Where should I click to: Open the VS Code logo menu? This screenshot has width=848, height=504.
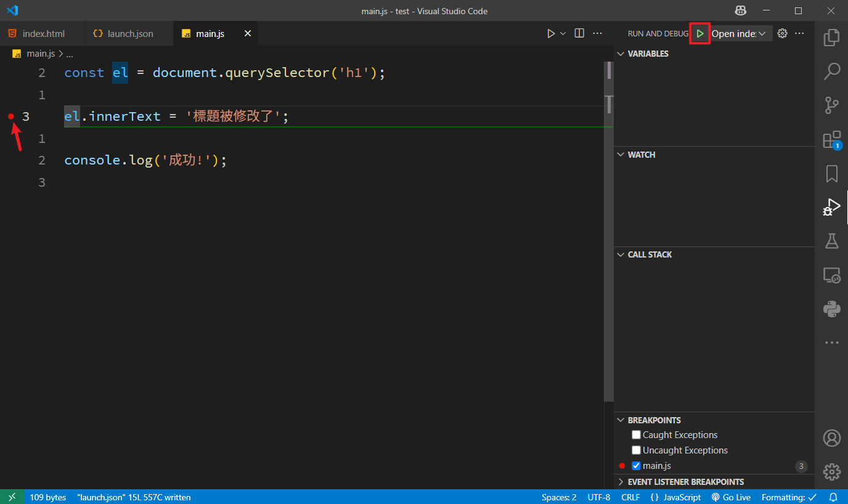[x=12, y=10]
